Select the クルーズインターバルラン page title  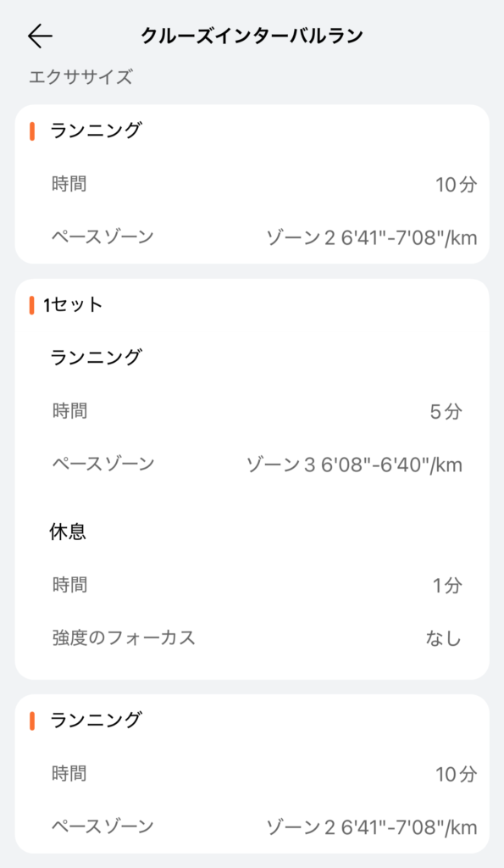[252, 36]
